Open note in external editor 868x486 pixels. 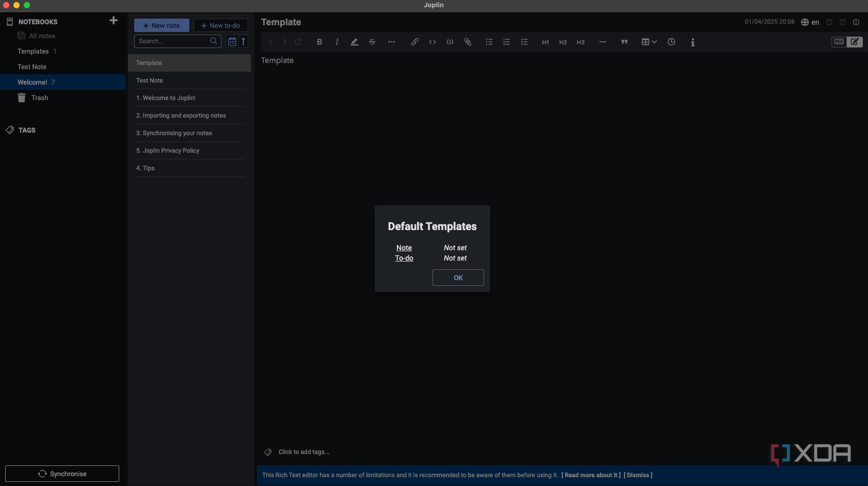tap(298, 42)
